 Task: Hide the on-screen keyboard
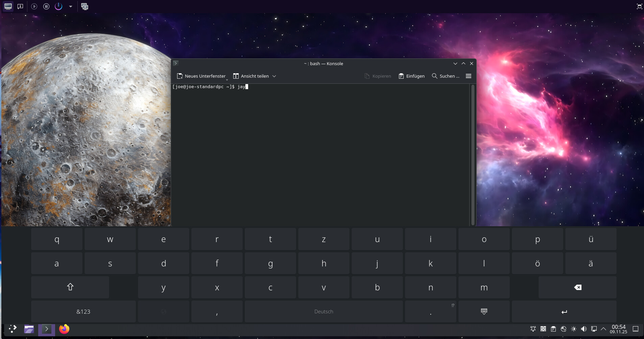click(x=484, y=311)
